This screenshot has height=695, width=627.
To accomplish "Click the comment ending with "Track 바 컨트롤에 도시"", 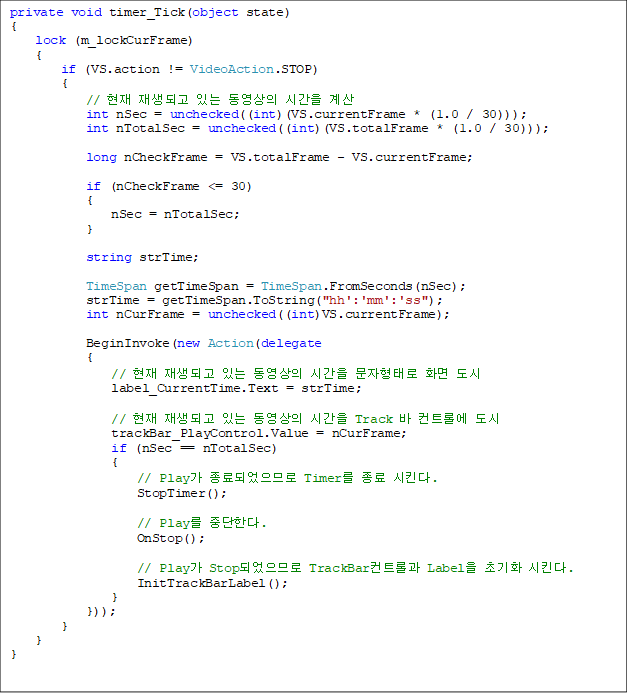I will pos(306,419).
